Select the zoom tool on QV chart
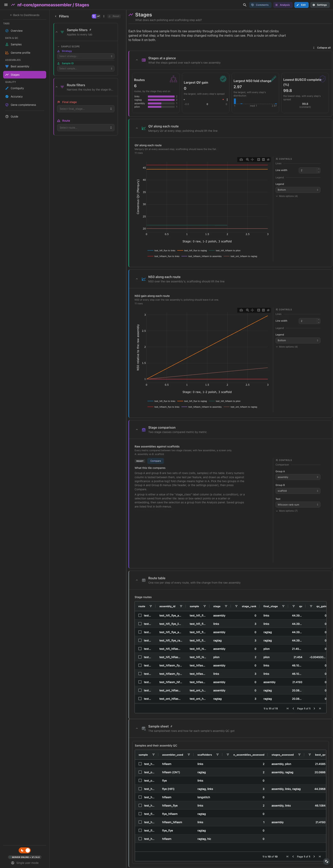Screen dimensions: 333x868 pos(247,159)
